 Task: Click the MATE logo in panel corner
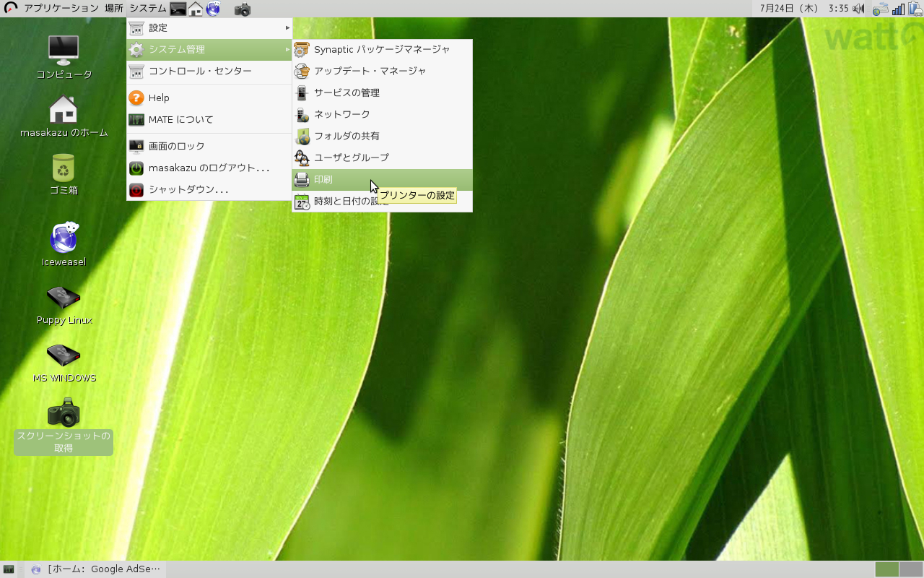[x=10, y=9]
